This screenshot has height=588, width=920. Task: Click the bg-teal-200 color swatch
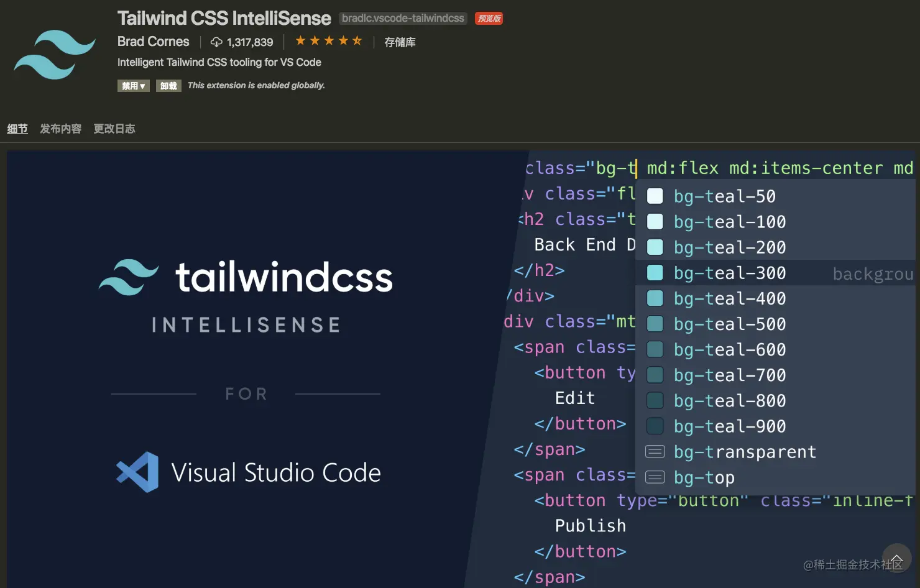coord(655,247)
